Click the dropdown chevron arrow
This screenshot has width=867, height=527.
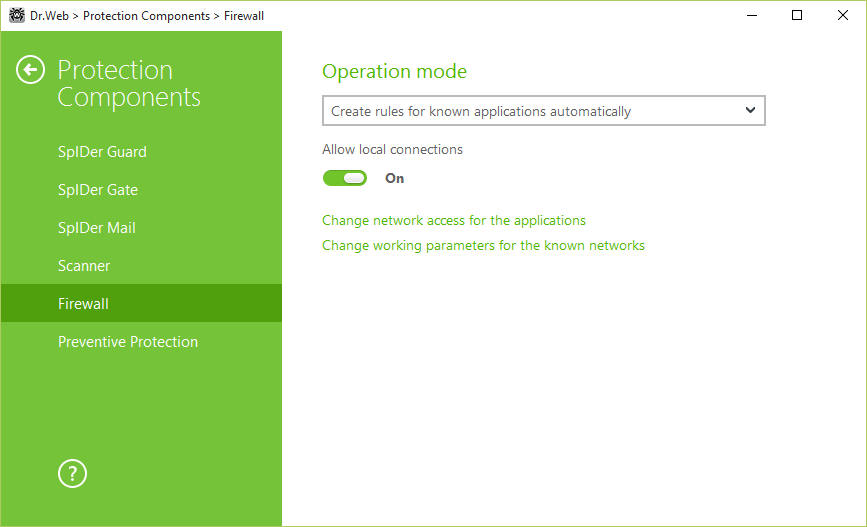(x=750, y=110)
